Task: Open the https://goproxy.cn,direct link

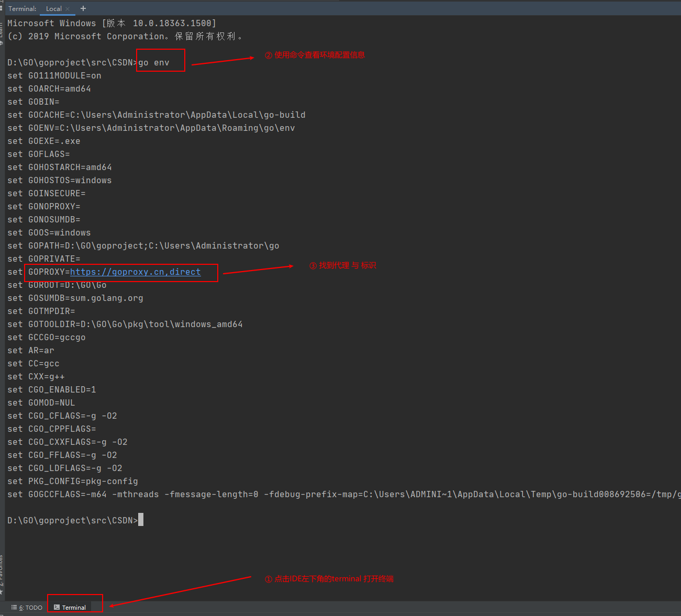Action: click(x=135, y=272)
